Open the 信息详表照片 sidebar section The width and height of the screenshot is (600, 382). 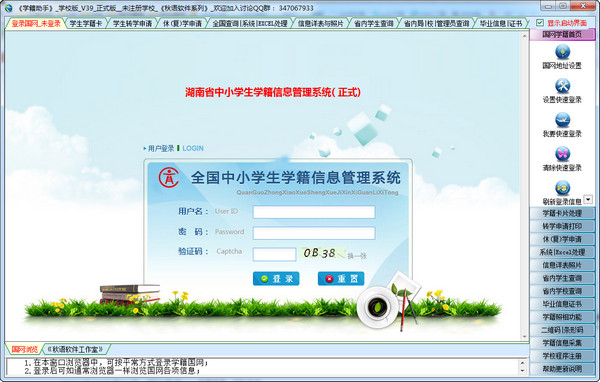click(x=562, y=265)
